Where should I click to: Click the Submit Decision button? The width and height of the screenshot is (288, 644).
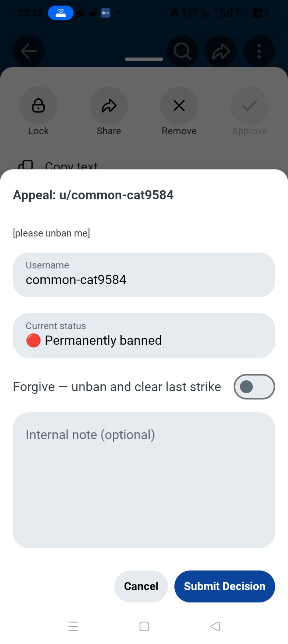point(225,586)
